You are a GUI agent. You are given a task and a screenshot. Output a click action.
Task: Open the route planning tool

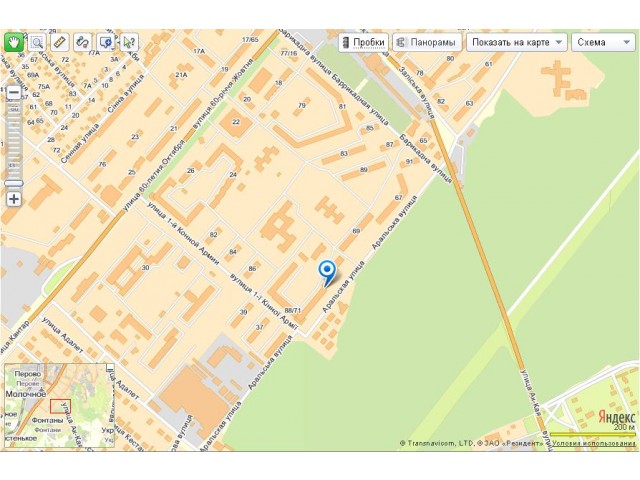(82, 42)
